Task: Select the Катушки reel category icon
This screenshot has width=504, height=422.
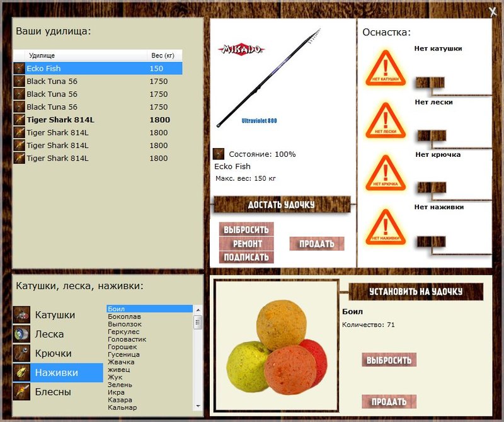Action: pyautogui.click(x=21, y=315)
